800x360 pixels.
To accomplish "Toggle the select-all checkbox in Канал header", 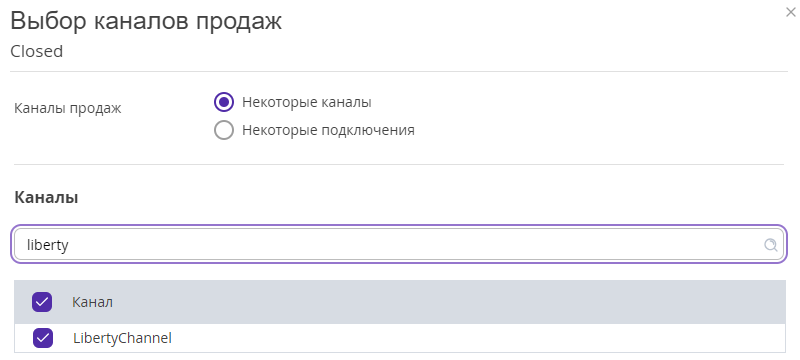I will [x=42, y=302].
